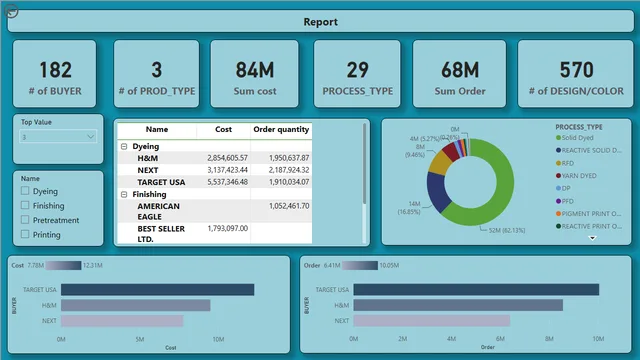The image size is (640, 360).
Task: Click the Report title banner
Action: pyautogui.click(x=320, y=21)
